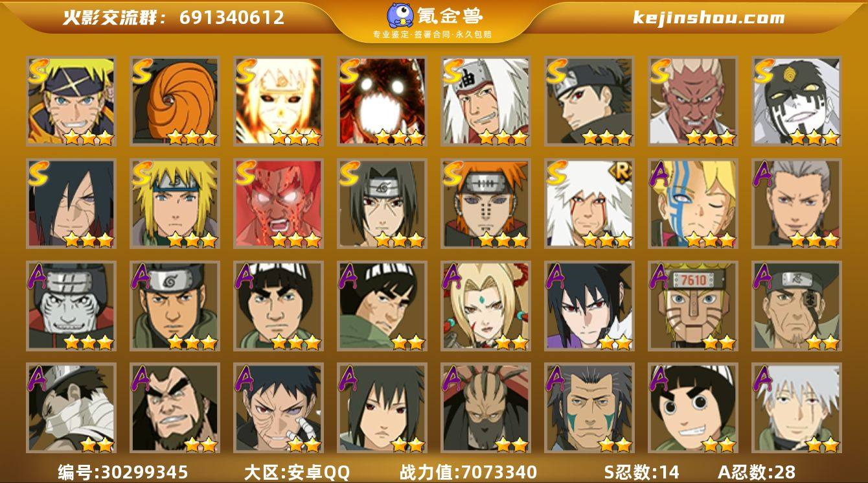This screenshot has width=868, height=483.
Task: Select the glowing yellow chakra mode Naruto portrait
Action: click(279, 100)
